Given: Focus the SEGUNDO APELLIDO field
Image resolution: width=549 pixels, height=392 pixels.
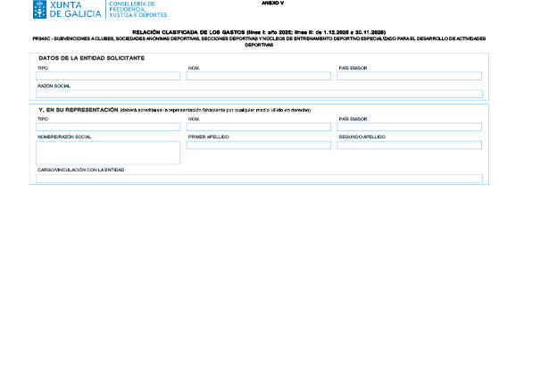Looking at the screenshot, I should (410, 145).
